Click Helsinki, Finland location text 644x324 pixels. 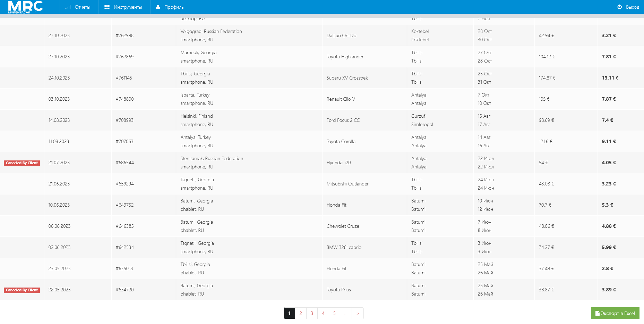pos(197,116)
